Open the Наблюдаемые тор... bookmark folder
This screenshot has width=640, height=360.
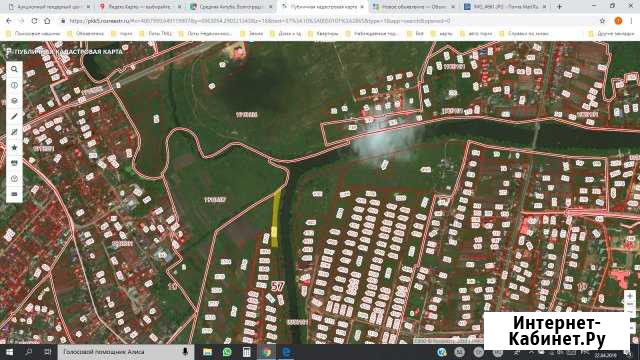372,34
